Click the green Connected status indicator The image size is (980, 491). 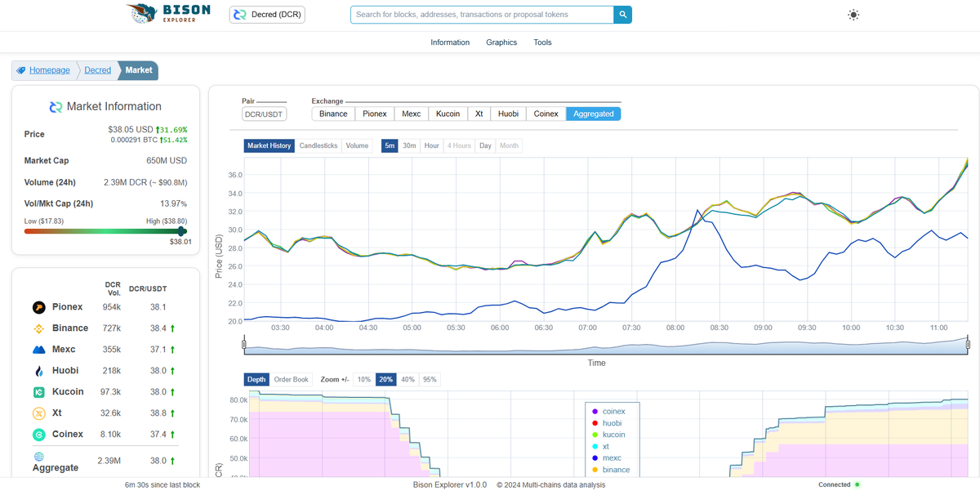point(857,484)
